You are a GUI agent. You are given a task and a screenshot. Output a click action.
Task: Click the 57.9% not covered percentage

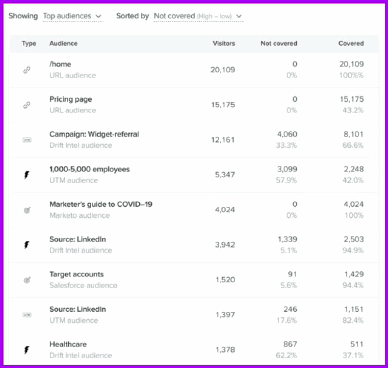pyautogui.click(x=287, y=180)
